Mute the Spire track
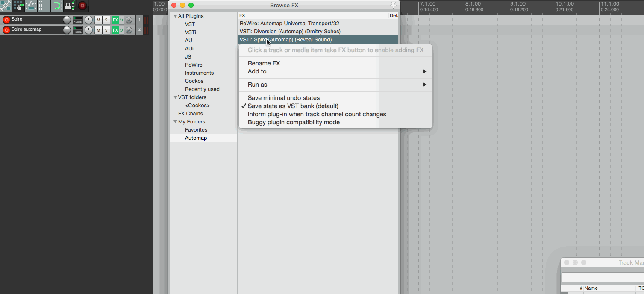The height and width of the screenshot is (294, 644). click(x=98, y=20)
